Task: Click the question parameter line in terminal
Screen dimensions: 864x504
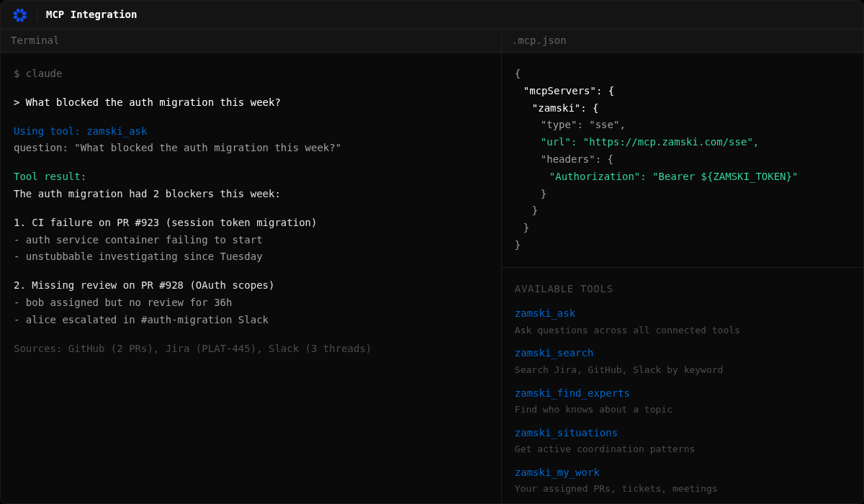Action: point(178,148)
